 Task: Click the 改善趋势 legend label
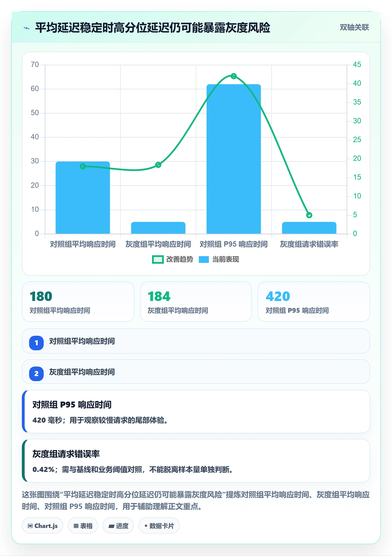(x=180, y=260)
